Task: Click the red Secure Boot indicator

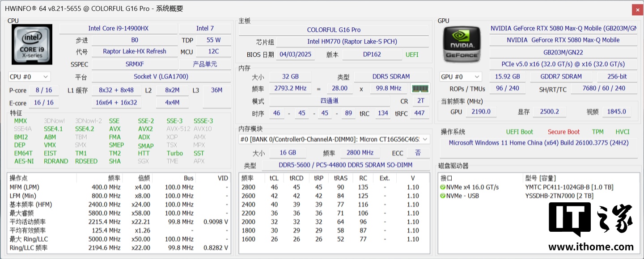Action: pos(563,132)
